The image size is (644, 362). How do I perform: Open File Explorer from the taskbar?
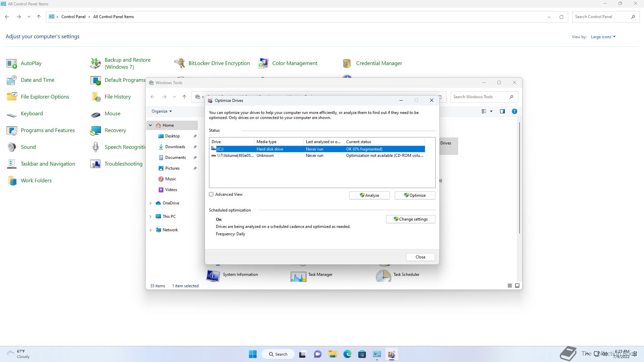(x=332, y=354)
